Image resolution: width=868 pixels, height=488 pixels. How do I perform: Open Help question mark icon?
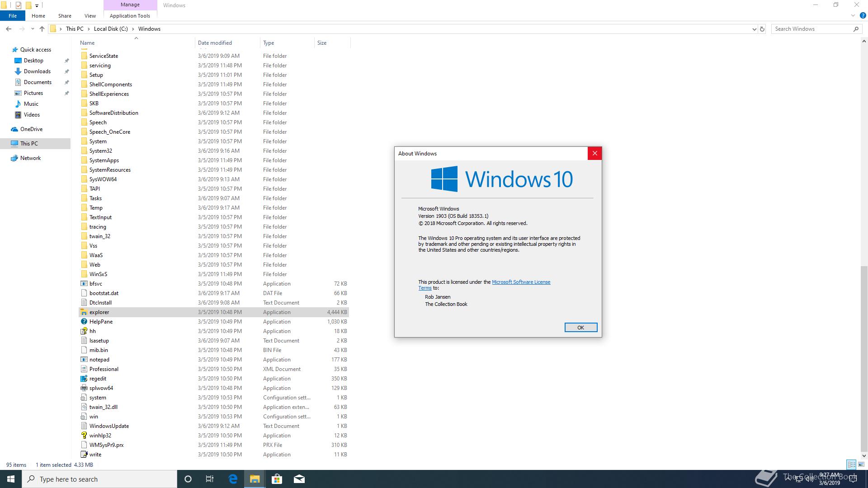863,16
